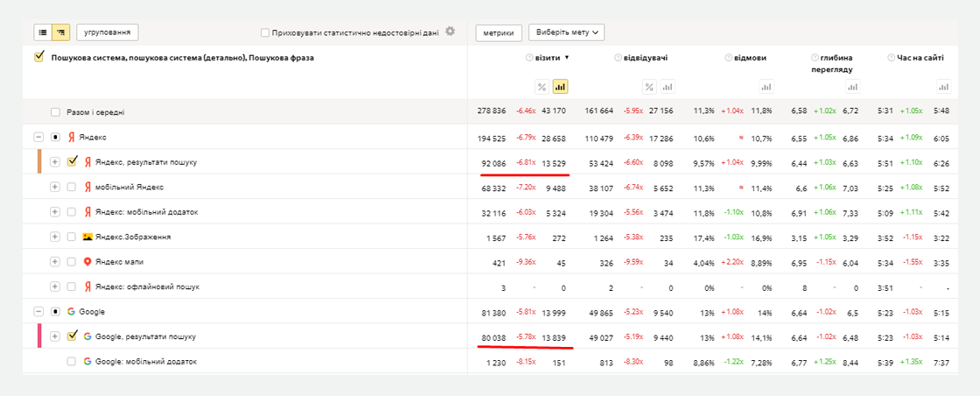Click the угруповання button

tap(108, 32)
